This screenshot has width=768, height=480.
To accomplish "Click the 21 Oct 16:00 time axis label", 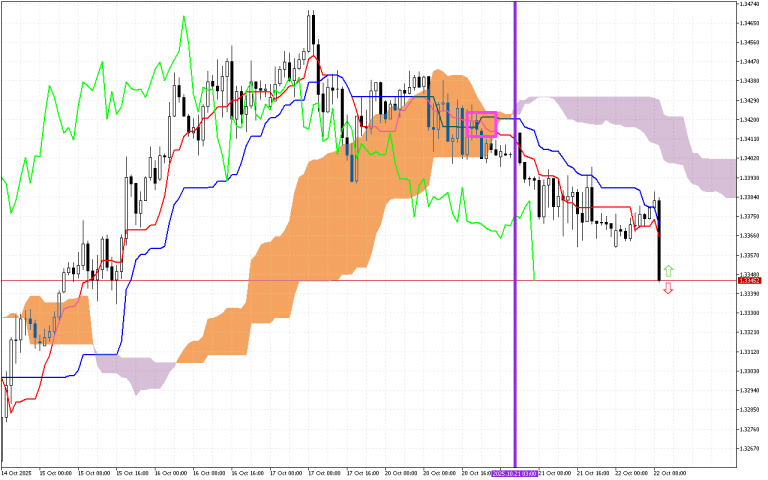I will (592, 473).
